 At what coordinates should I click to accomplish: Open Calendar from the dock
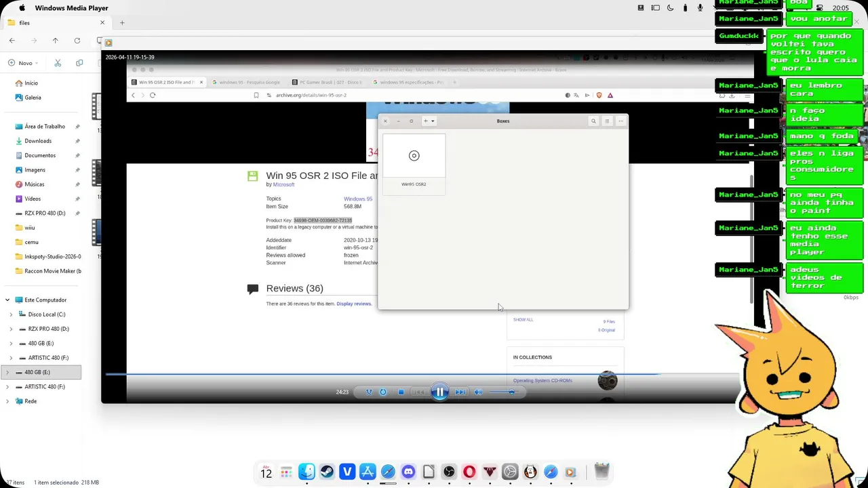click(267, 472)
